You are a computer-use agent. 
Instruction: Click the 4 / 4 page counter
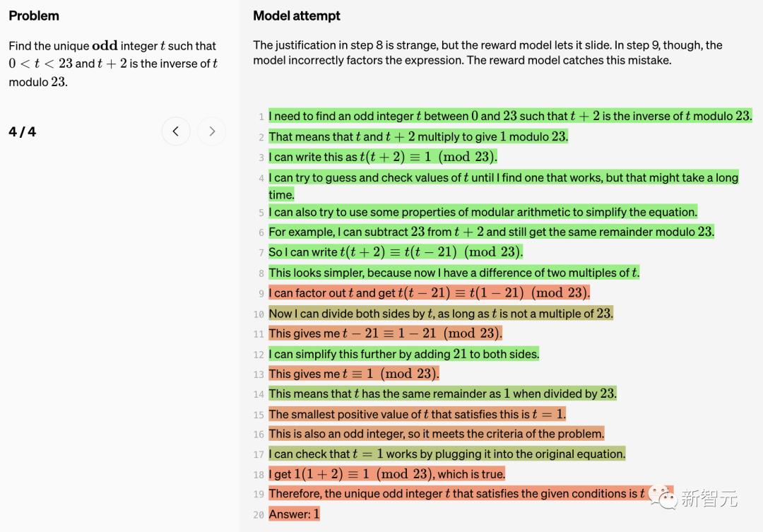[23, 132]
